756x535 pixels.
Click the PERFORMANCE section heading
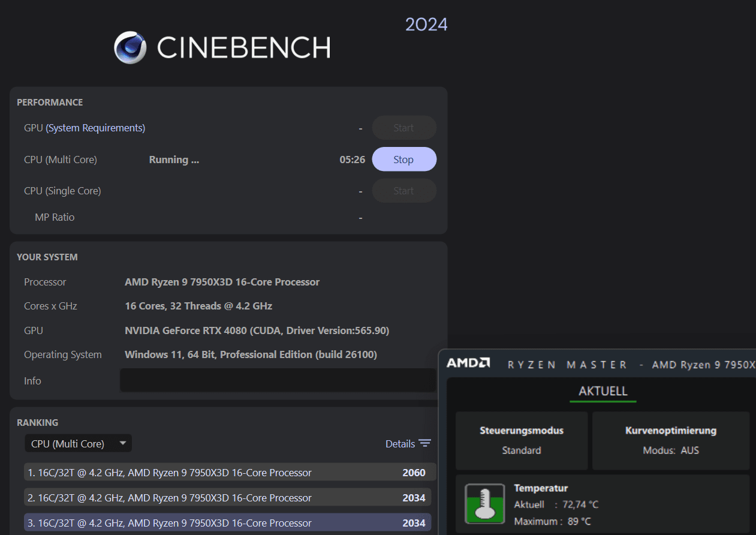point(50,103)
